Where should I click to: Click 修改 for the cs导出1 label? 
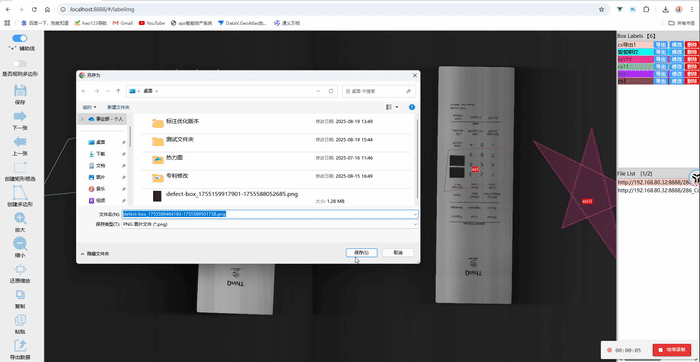tap(677, 45)
